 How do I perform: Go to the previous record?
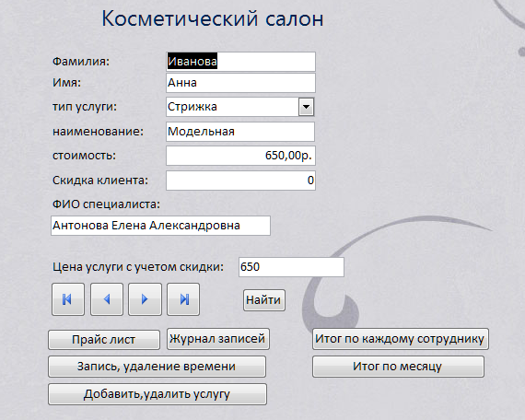(x=107, y=299)
